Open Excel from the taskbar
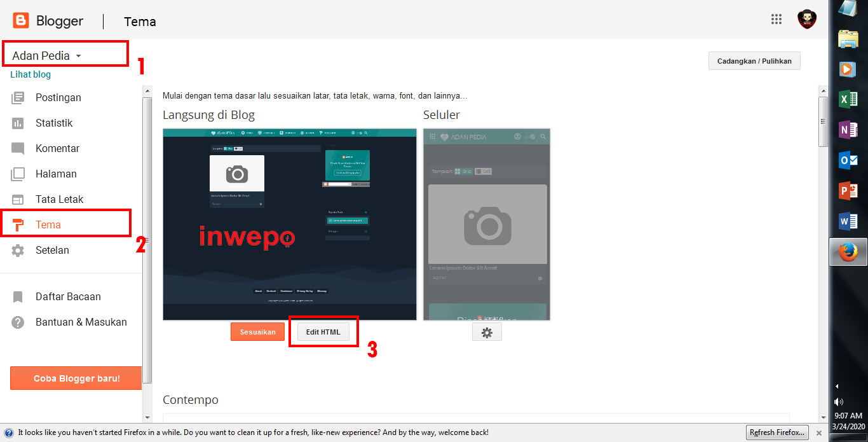Screen dimensions: 868x442 click(848, 99)
